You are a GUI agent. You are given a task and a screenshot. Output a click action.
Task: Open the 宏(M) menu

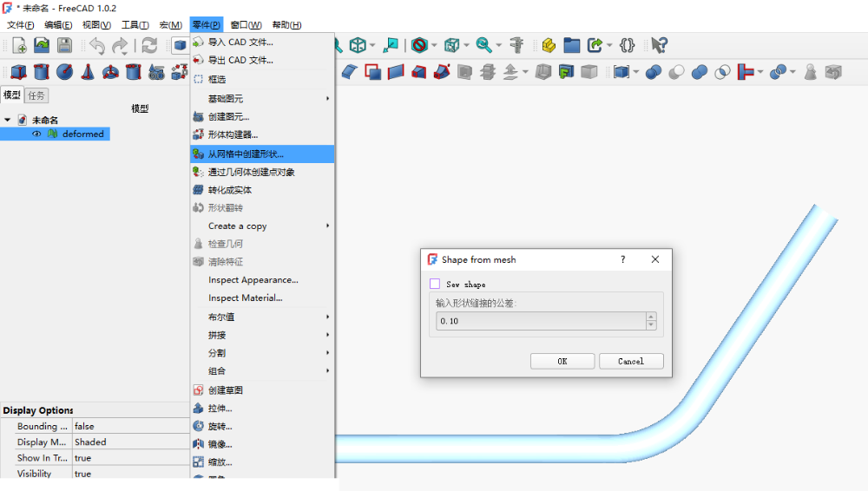170,25
